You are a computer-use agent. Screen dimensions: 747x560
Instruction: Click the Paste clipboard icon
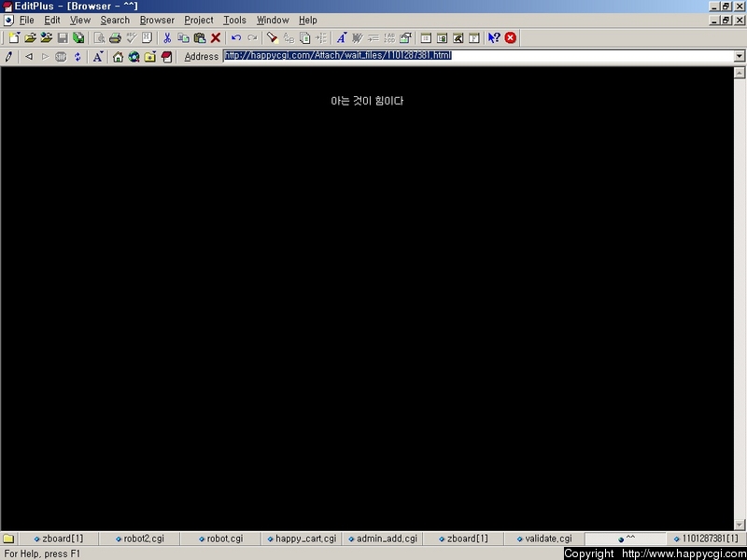coord(200,37)
